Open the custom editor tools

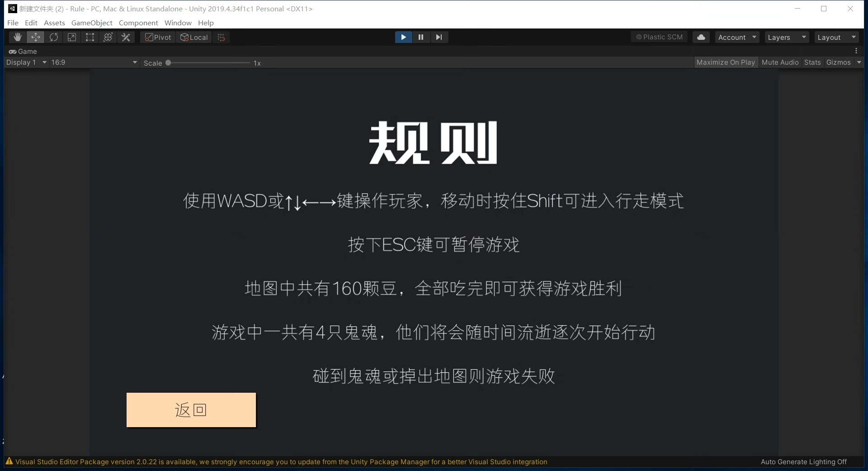click(x=126, y=37)
